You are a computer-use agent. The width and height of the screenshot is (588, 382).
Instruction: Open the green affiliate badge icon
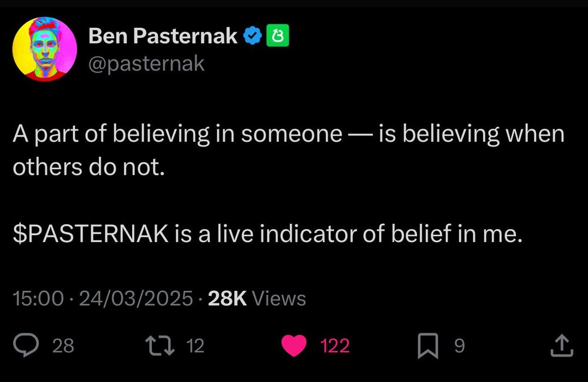pyautogui.click(x=277, y=35)
